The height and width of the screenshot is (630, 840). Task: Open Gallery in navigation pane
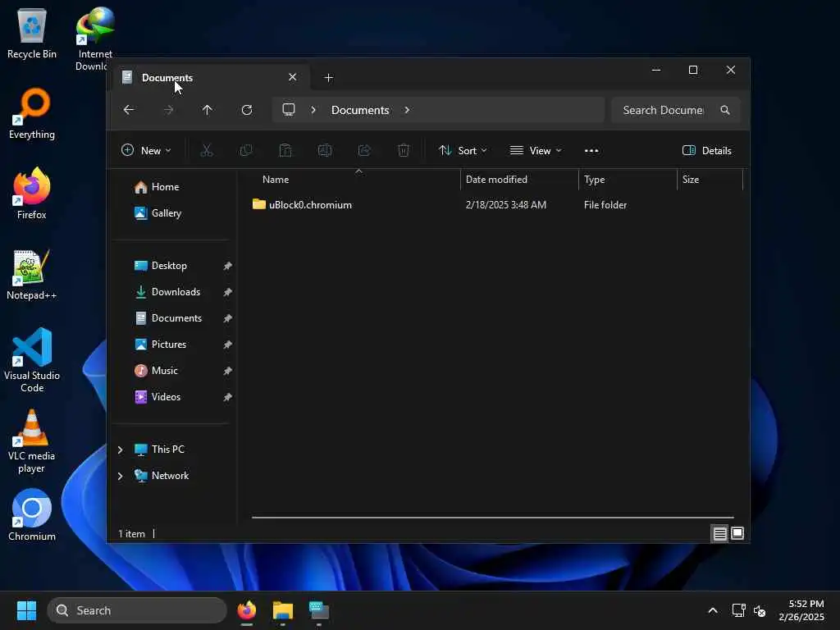pyautogui.click(x=166, y=213)
